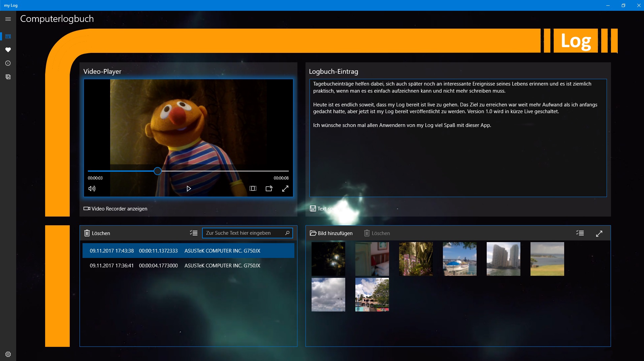Screen dimensions: 644x361
Task: Open the info sidebar icon
Action: [x=8, y=63]
